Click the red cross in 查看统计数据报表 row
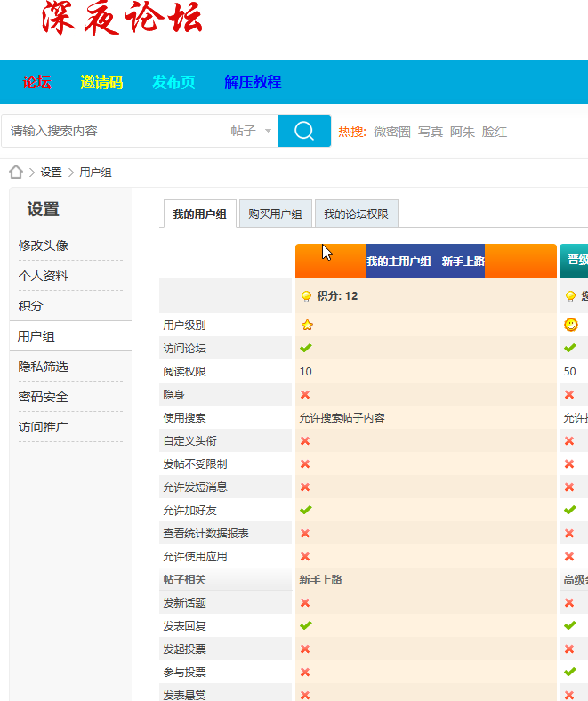 [305, 534]
